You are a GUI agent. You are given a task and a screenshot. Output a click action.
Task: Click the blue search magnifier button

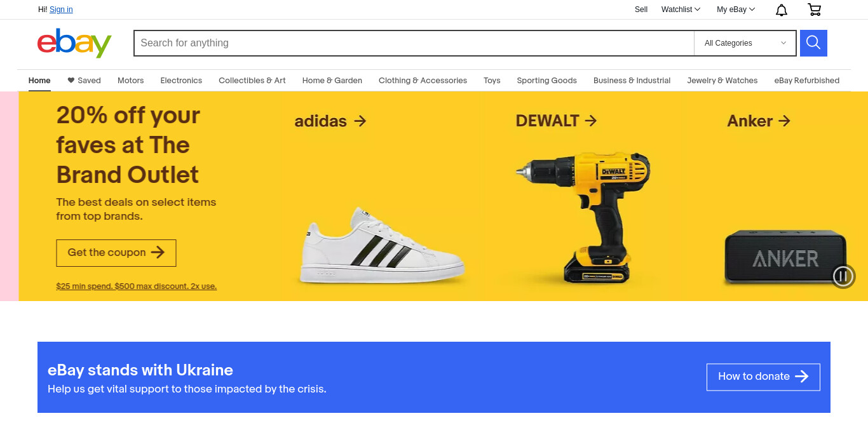[813, 43]
